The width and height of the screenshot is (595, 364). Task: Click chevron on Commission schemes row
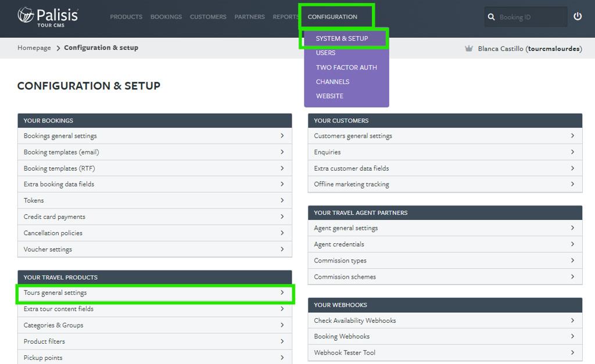pos(572,276)
